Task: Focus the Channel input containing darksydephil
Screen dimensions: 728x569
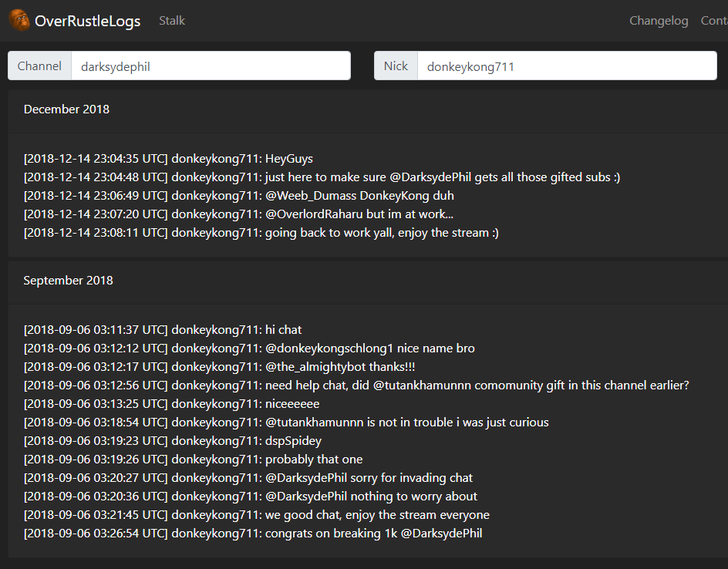Action: click(x=211, y=66)
